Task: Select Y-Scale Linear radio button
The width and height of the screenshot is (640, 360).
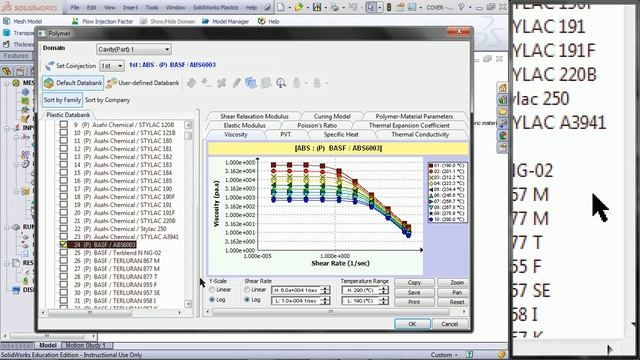Action: (x=212, y=289)
